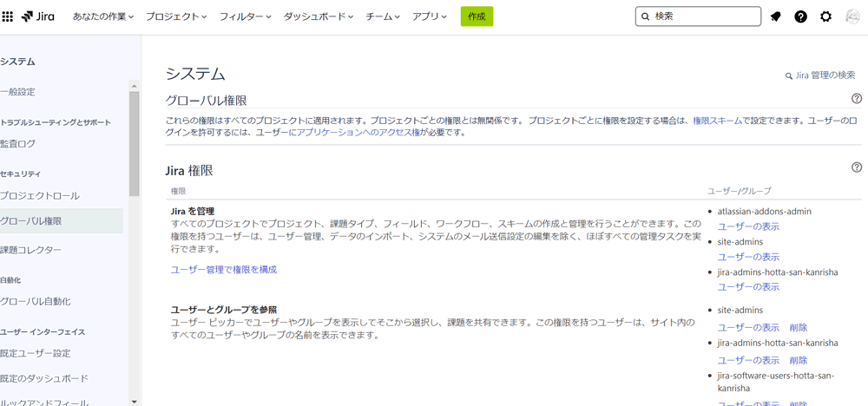Click the Jira を管理 permission title
Screen dimensions: 868x406
(192, 211)
